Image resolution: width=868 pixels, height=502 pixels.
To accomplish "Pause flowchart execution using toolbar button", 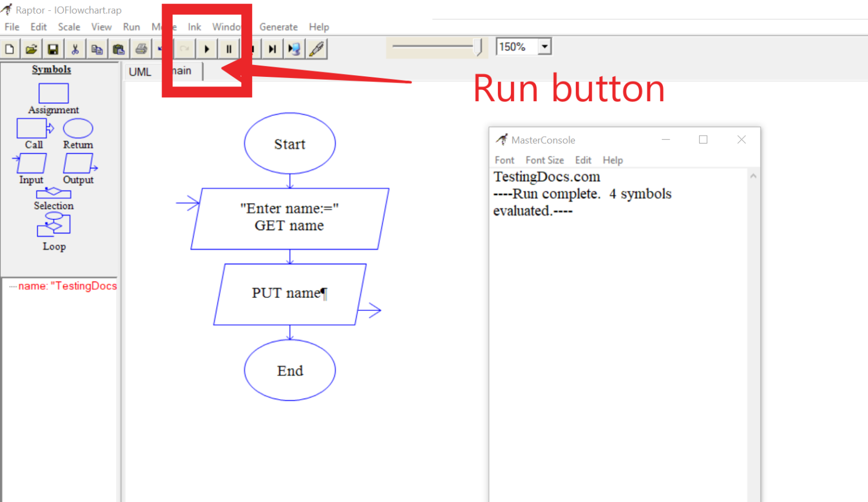I will (x=228, y=49).
